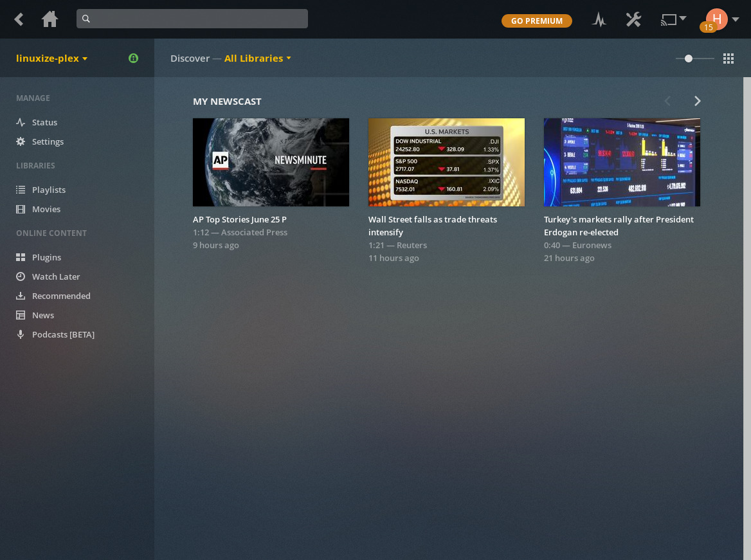Click the user avatar H
Viewport: 751px width, 560px height.
(x=716, y=19)
